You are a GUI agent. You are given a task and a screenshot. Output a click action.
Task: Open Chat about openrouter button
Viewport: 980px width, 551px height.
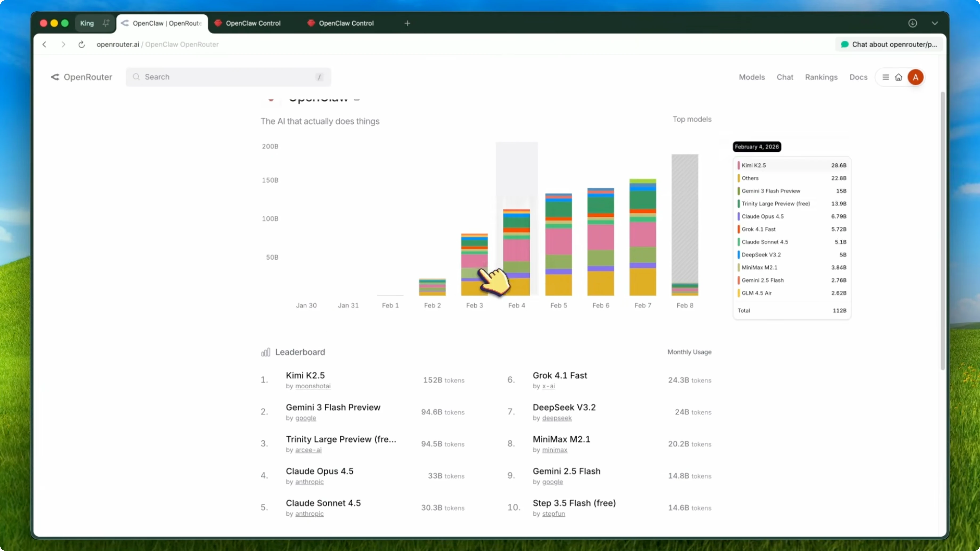[x=890, y=44]
